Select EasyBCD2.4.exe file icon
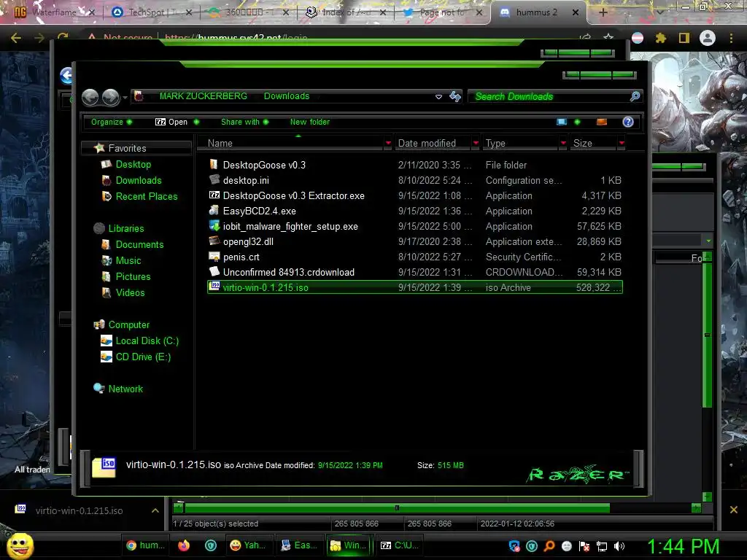This screenshot has height=560, width=747. 214,211
